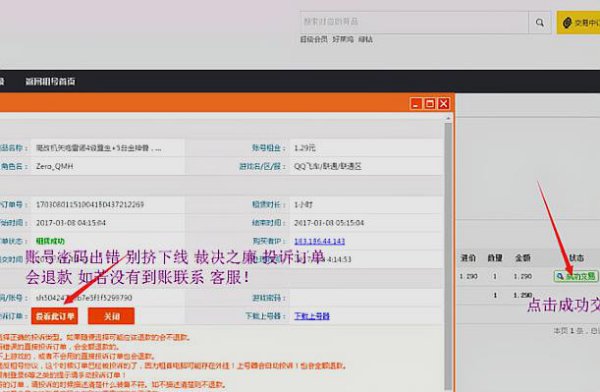
Task: Close the order dialog with the X icon
Action: tap(443, 104)
